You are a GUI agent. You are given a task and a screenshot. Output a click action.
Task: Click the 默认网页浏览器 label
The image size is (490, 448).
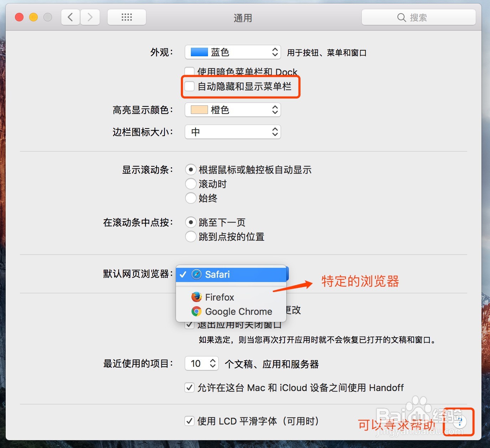138,274
